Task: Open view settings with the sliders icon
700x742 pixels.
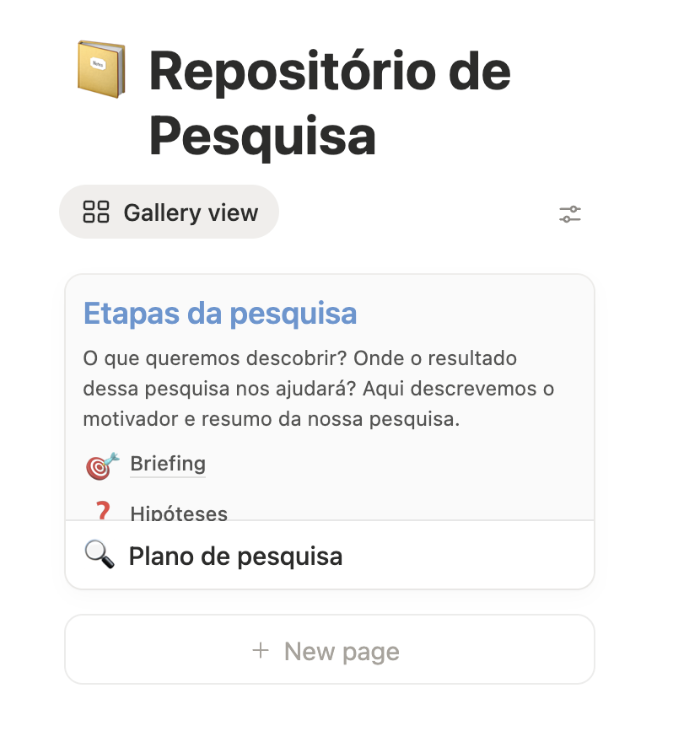Action: (x=570, y=213)
